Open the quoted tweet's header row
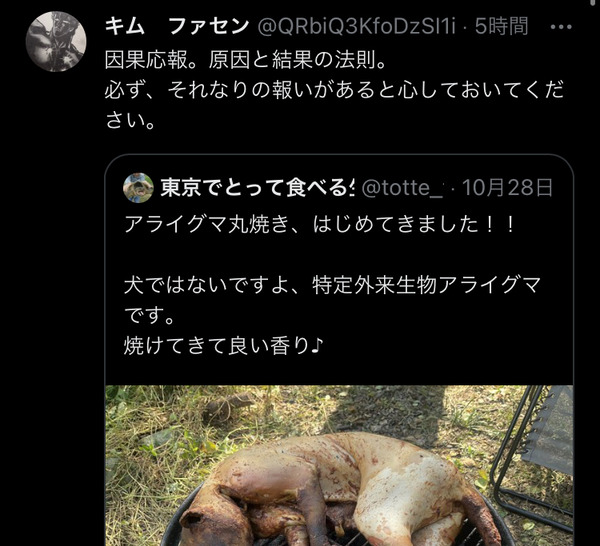This screenshot has width=600, height=546. point(338,187)
